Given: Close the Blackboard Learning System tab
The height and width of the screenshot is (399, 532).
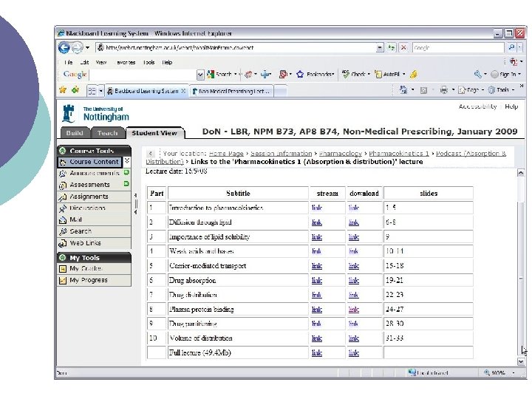Looking at the screenshot, I should pos(183,91).
